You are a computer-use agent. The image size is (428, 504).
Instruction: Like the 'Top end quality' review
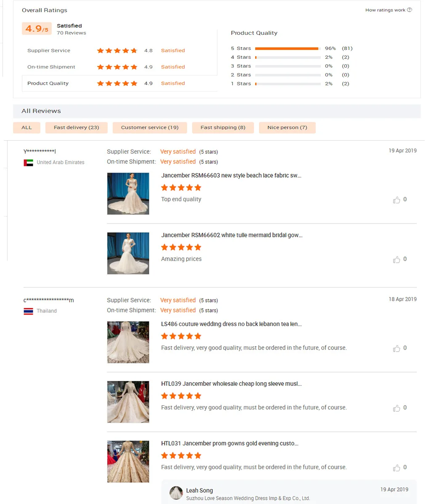pyautogui.click(x=396, y=200)
